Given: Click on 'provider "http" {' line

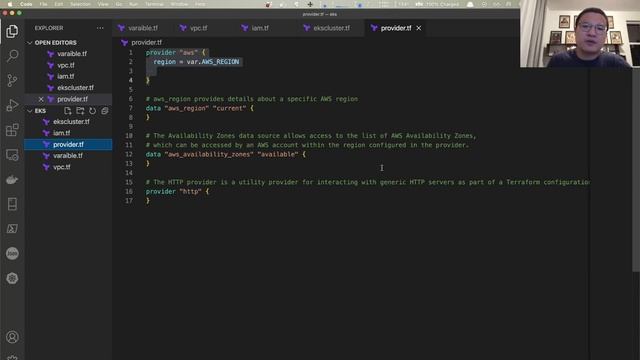Looking at the screenshot, I should [x=177, y=191].
